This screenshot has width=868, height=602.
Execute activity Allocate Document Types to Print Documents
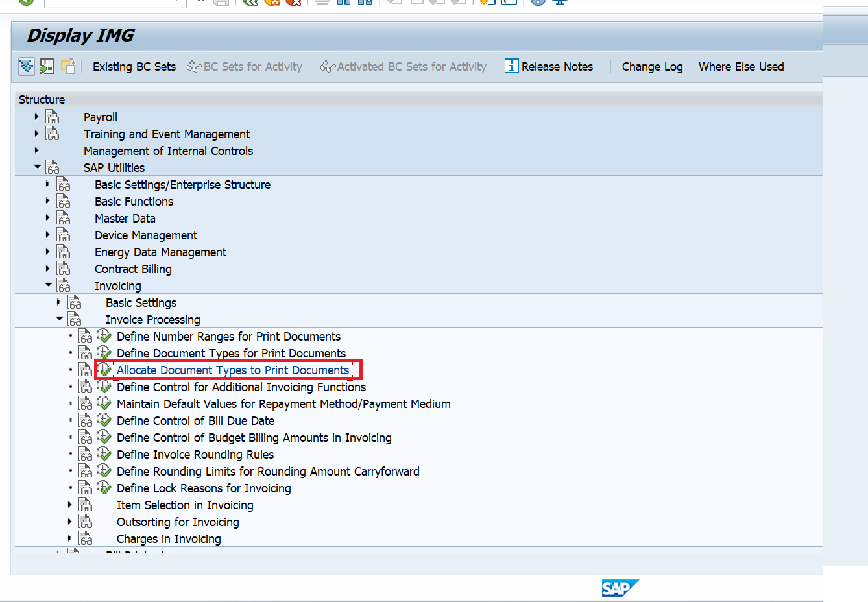(104, 370)
